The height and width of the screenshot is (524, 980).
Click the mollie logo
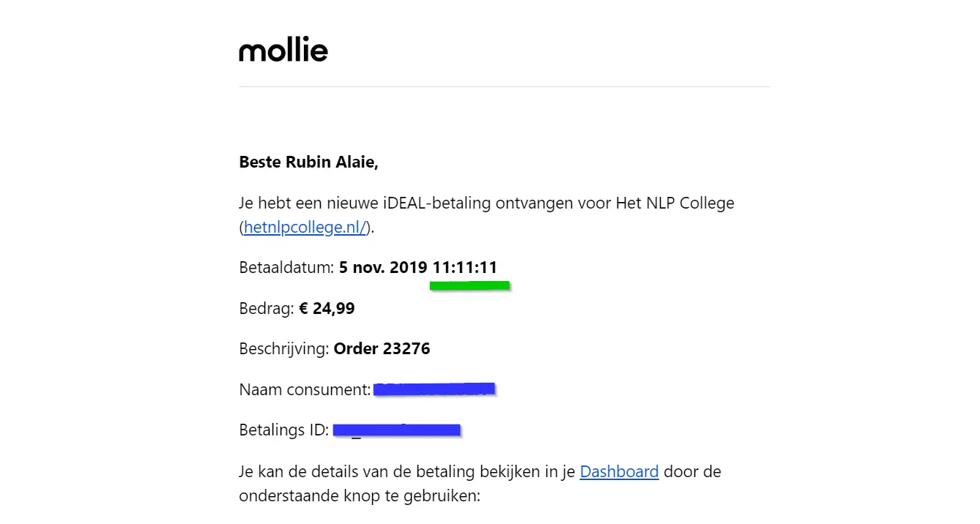pos(283,50)
